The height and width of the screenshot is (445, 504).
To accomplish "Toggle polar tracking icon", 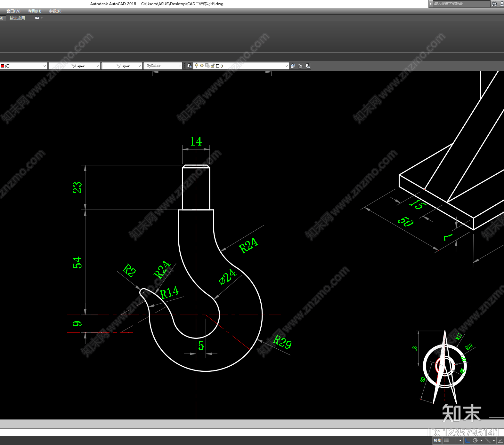I will (475, 441).
